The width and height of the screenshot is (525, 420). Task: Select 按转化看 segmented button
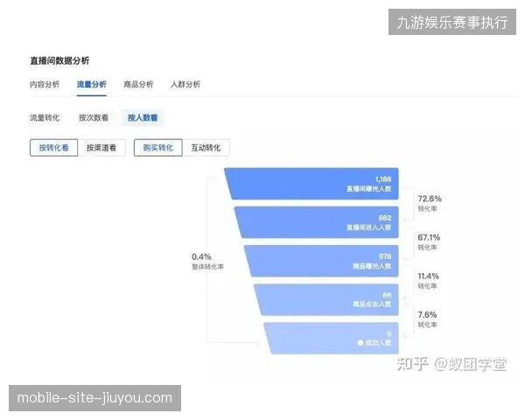(54, 148)
